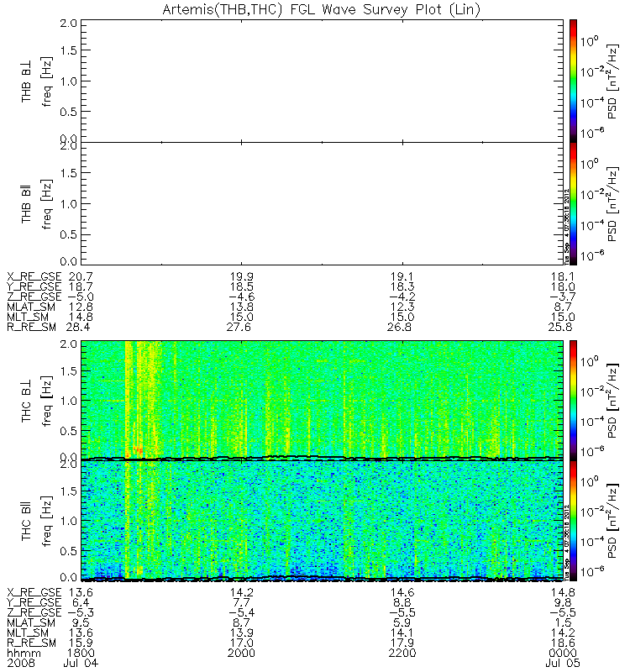Select the THC B⊥ panel color bar
This screenshot has width=630, height=672.
[573, 401]
